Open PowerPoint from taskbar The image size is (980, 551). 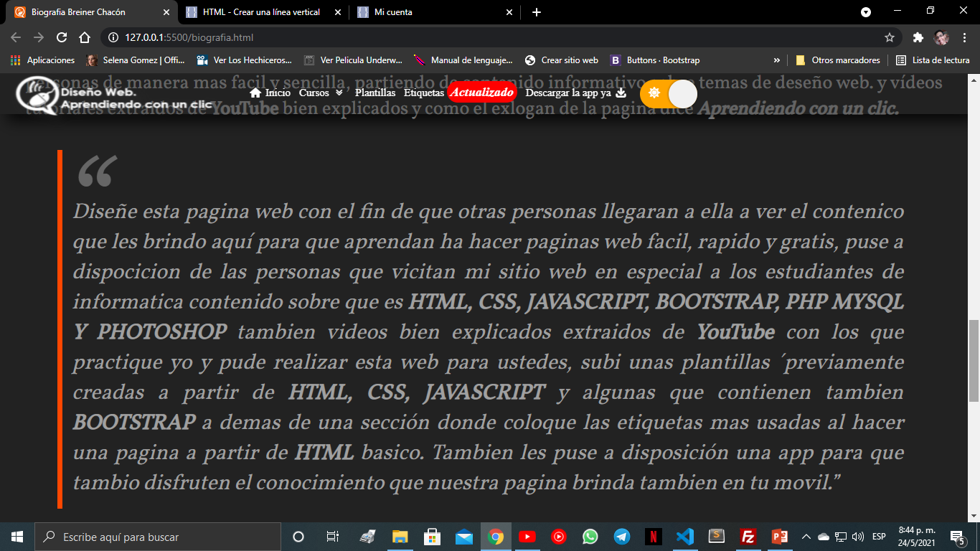[780, 537]
